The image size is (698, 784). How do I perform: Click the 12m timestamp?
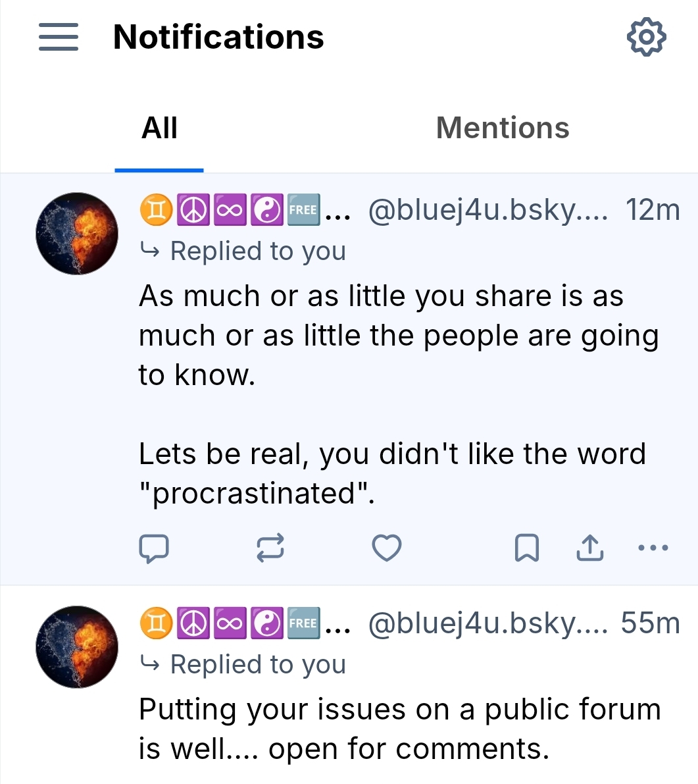(x=652, y=211)
